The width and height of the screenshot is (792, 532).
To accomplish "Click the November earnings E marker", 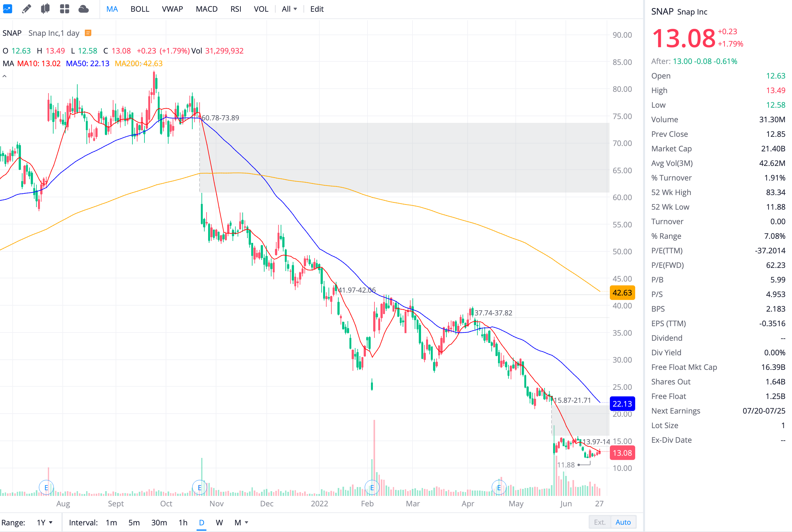I will [200, 488].
